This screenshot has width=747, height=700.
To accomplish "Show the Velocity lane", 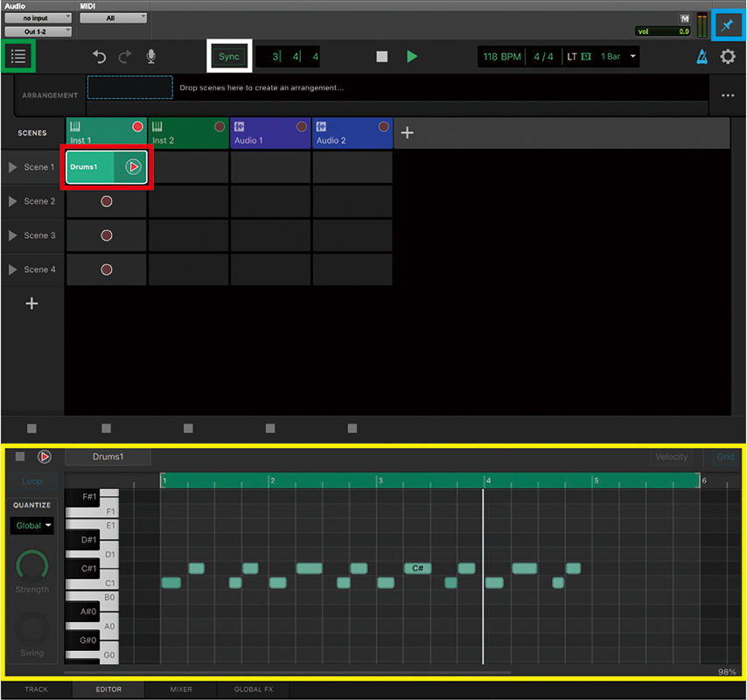I will click(671, 457).
